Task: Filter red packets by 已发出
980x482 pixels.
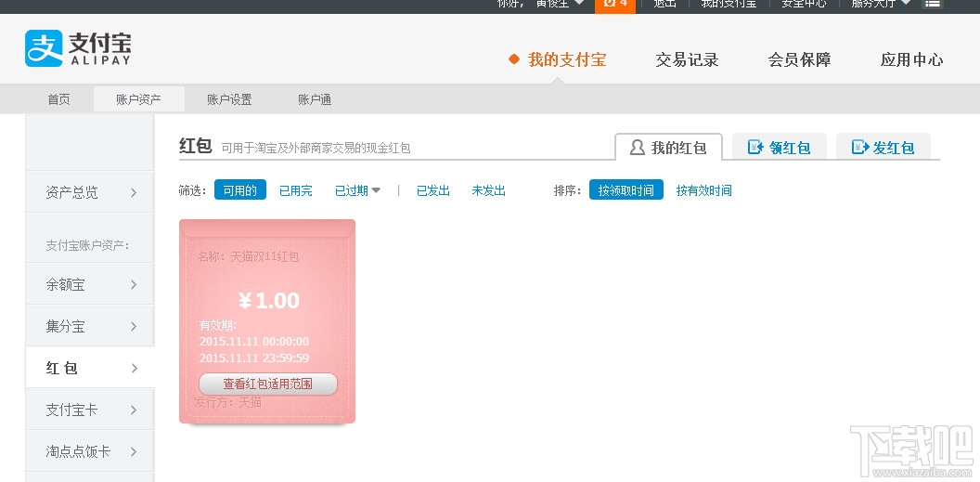Action: 433,190
